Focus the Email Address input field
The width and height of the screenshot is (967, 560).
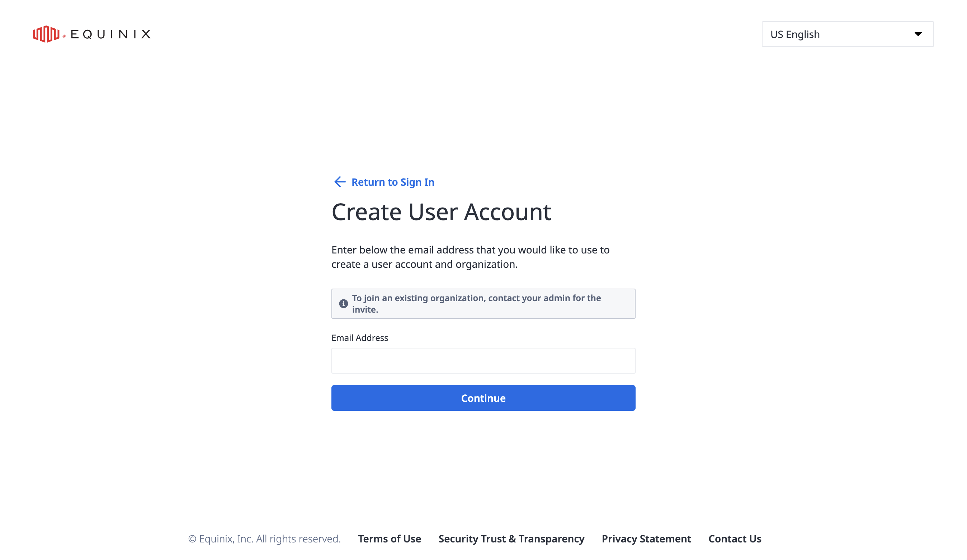coord(483,361)
